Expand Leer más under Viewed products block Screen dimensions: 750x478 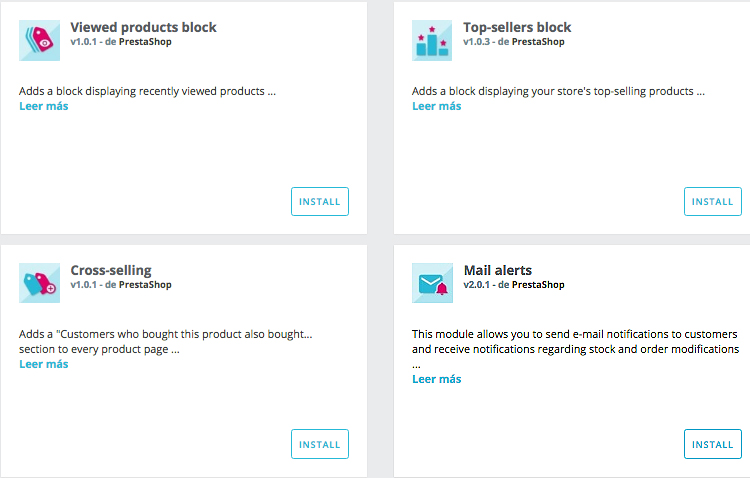(x=44, y=106)
